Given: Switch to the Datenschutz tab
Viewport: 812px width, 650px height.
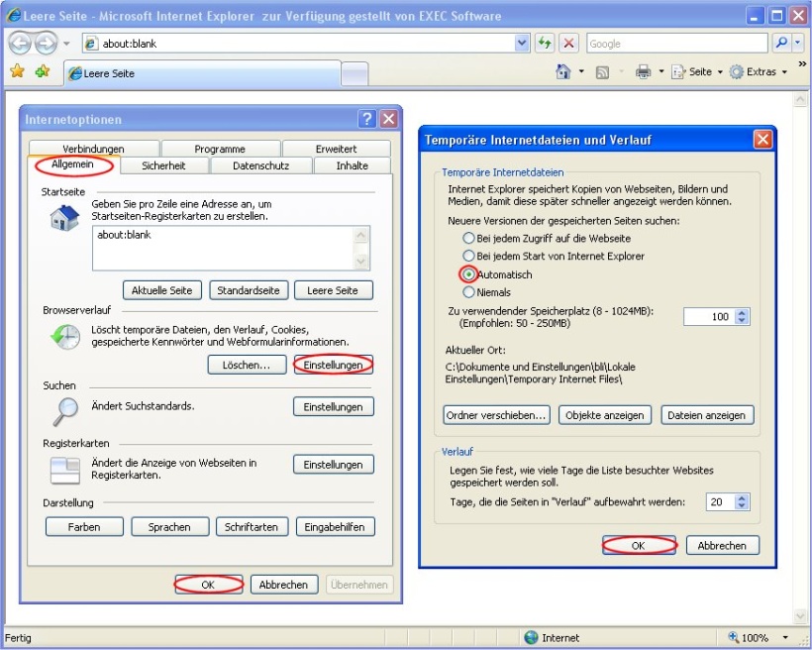Looking at the screenshot, I should [261, 165].
